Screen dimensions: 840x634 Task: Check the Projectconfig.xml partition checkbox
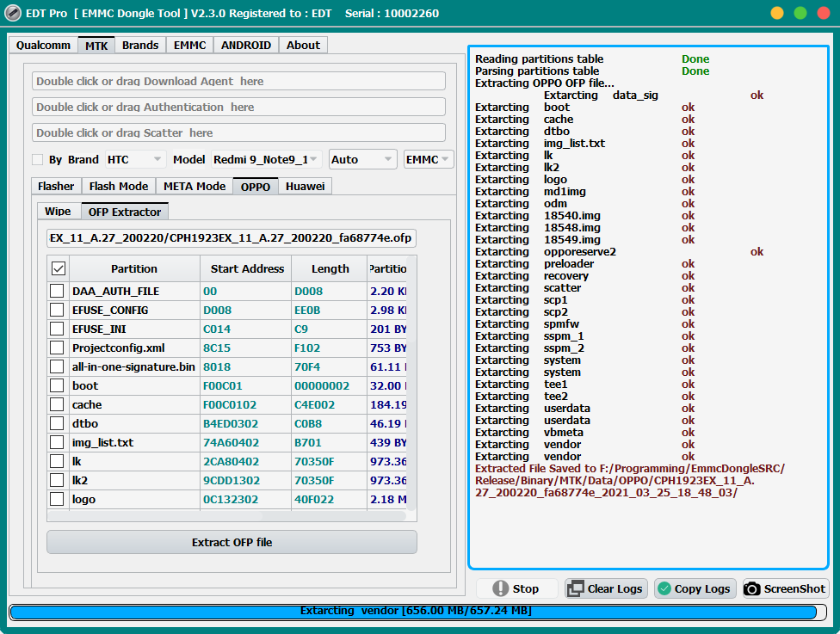tap(57, 348)
